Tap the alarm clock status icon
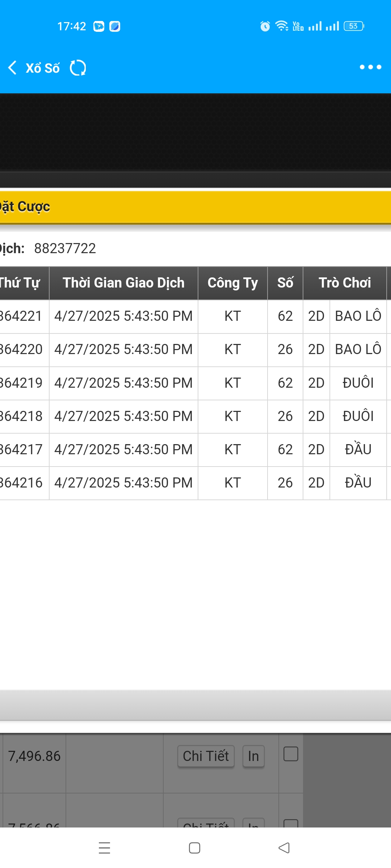 (x=265, y=26)
